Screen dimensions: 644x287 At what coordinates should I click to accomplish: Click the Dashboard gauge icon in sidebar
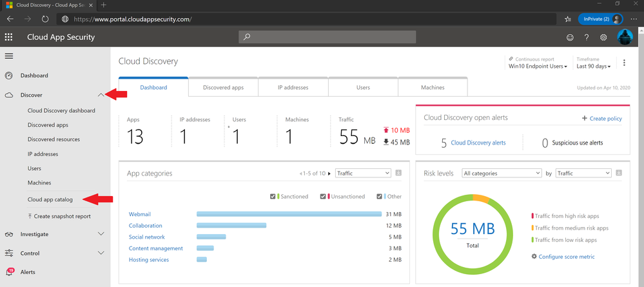tap(8, 75)
